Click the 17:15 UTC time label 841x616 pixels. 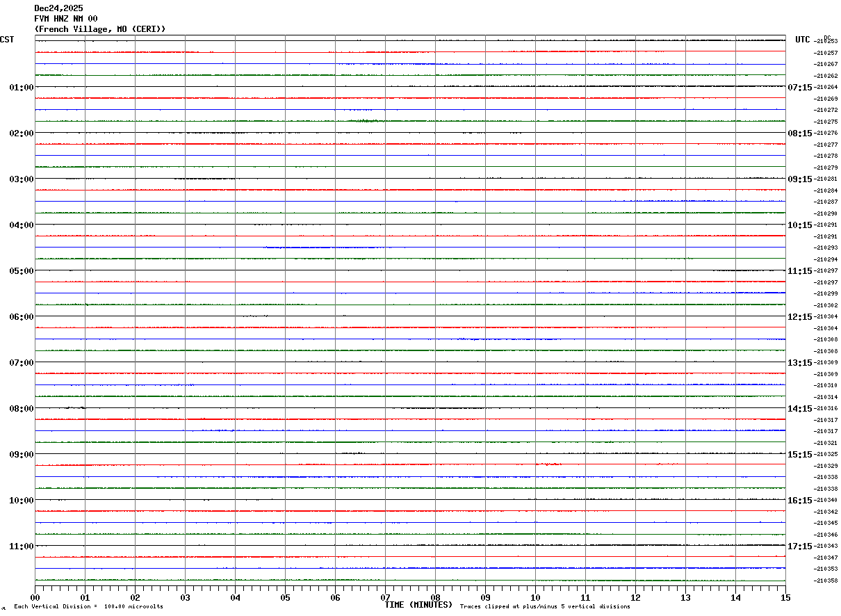pyautogui.click(x=799, y=546)
